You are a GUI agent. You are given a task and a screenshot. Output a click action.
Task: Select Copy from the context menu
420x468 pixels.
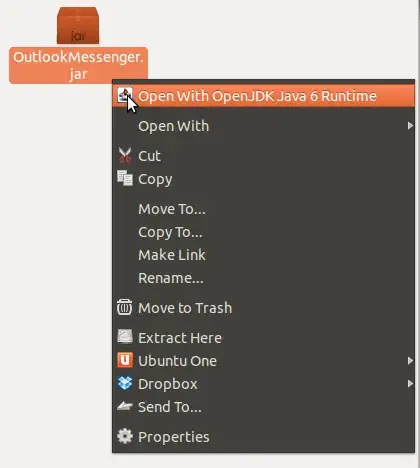click(263, 179)
